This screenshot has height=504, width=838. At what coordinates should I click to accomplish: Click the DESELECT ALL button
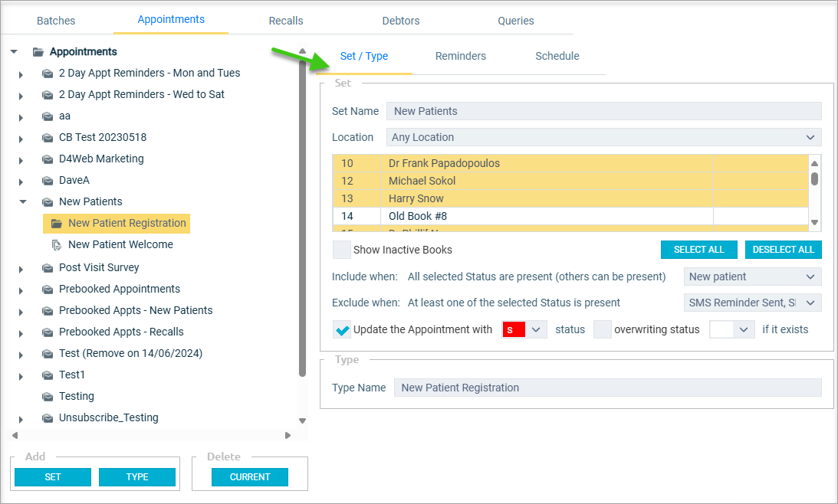coord(784,250)
